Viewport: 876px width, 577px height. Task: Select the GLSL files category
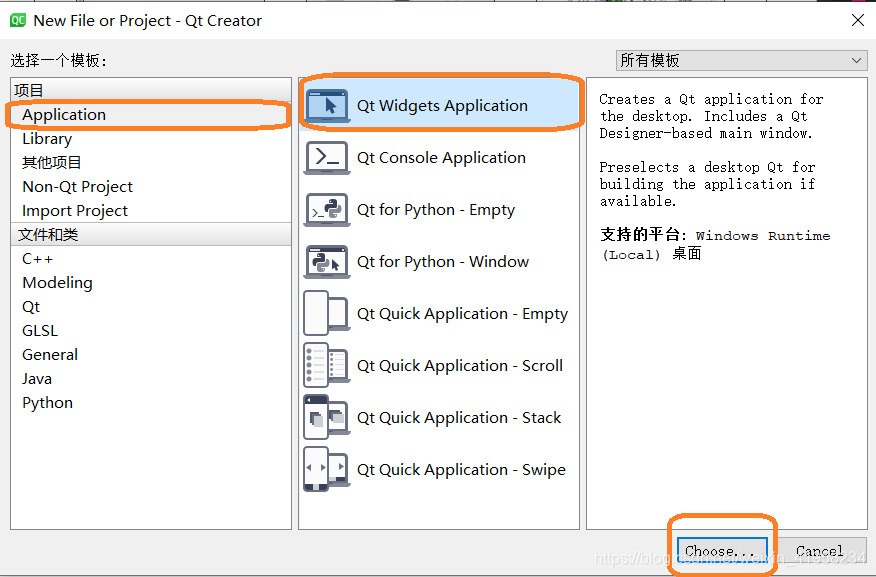(151, 331)
